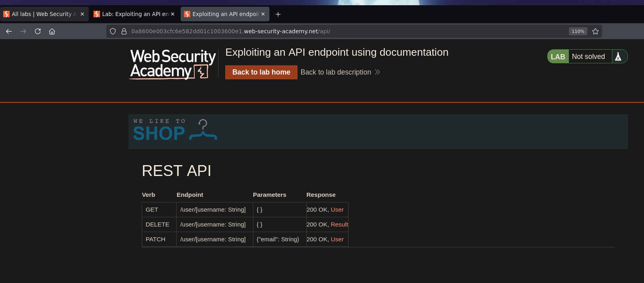Click the endpoint cell in the GET row
Viewport: 644px width, 283px height.
point(215,210)
